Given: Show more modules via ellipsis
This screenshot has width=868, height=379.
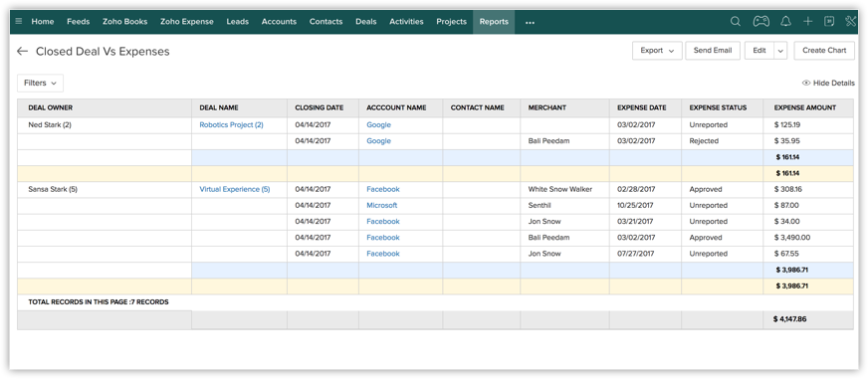Looking at the screenshot, I should point(530,23).
